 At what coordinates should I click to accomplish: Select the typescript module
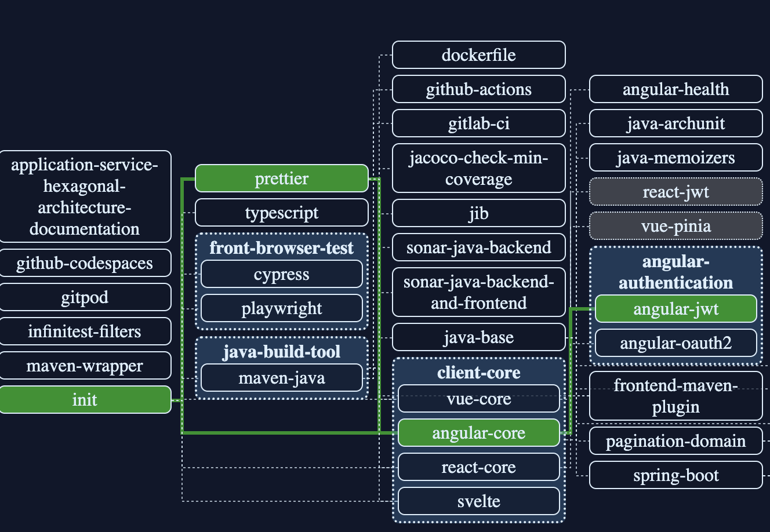tap(282, 213)
